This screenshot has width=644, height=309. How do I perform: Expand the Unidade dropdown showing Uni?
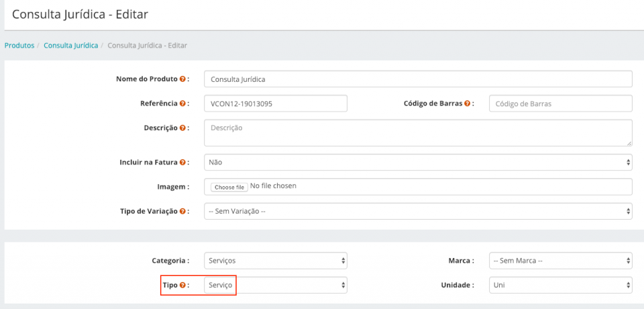pos(559,285)
